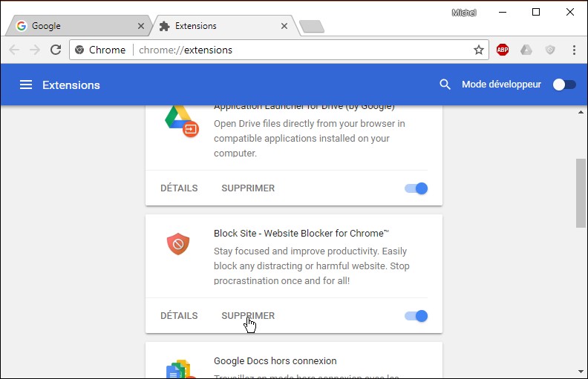Viewport: 588px width, 379px height.
Task: Open DÉTAILS for Block Site extension
Action: point(179,316)
